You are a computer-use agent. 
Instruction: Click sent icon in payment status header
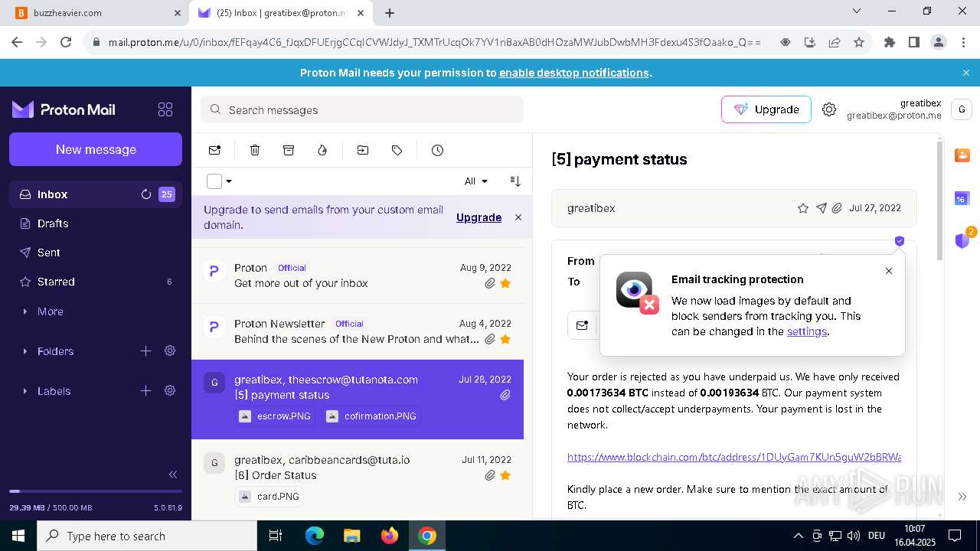coord(821,208)
